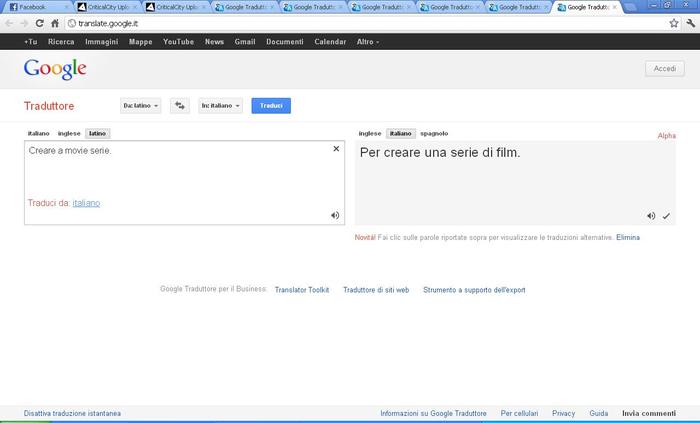Open Strumento a supporto dell'export link
Screen dimensions: 700x423
pos(474,290)
